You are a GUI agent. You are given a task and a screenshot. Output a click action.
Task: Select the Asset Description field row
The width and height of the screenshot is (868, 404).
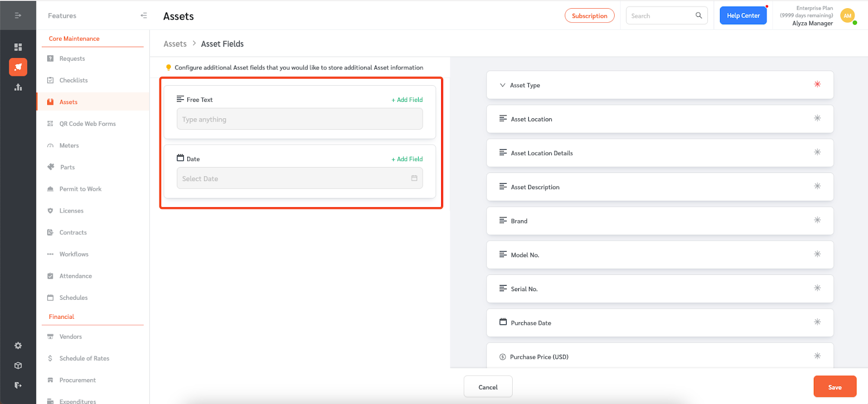(660, 187)
